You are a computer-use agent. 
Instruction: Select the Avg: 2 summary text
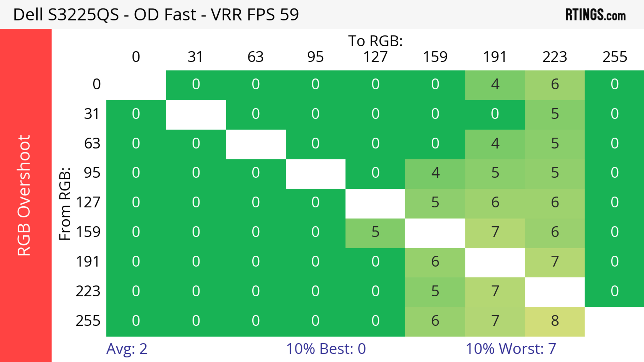126,349
